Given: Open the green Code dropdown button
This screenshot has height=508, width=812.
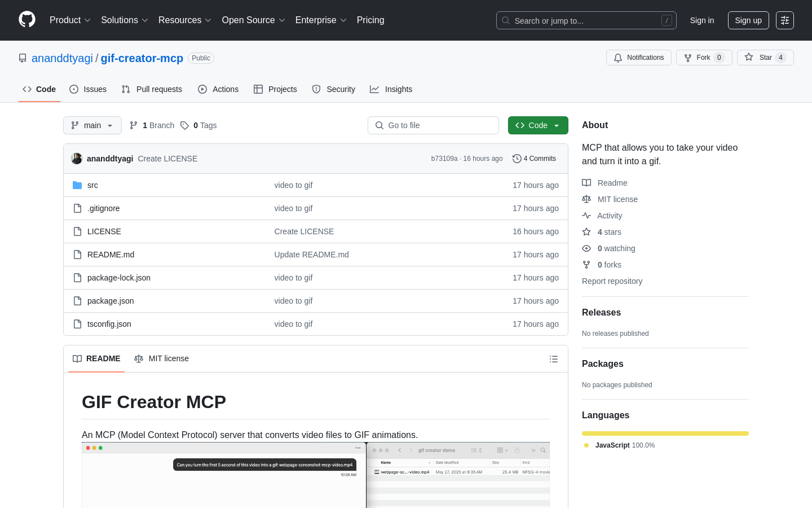Looking at the screenshot, I should tap(538, 125).
